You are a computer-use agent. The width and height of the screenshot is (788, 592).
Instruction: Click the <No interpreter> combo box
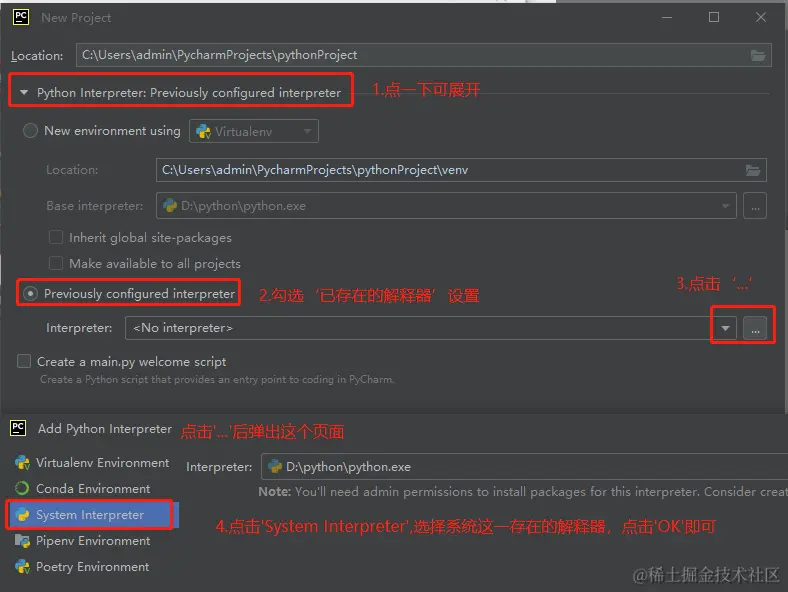(431, 328)
